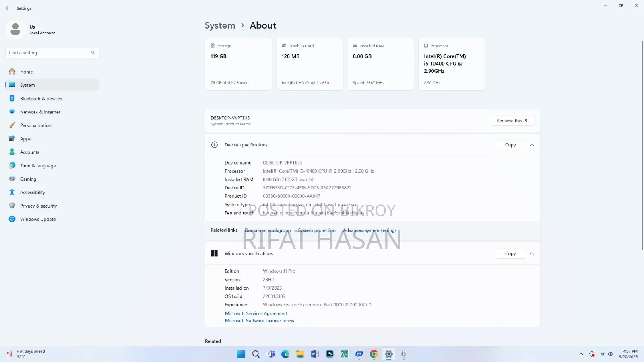Open the Apps settings page

[x=52, y=139]
